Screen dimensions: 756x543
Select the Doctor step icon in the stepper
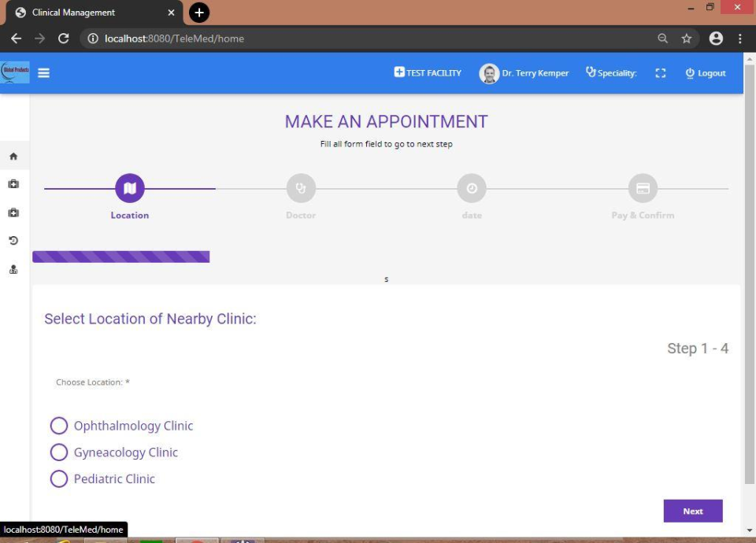(301, 188)
